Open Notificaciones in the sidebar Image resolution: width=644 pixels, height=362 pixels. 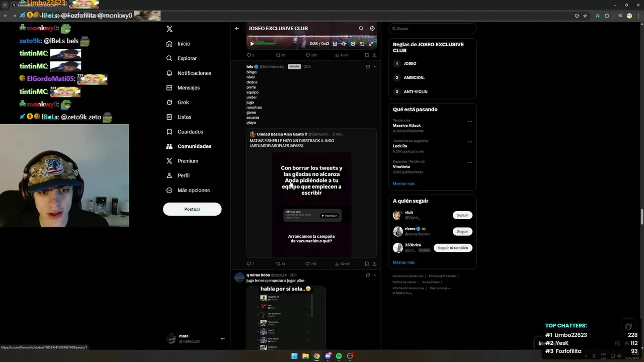point(189,73)
